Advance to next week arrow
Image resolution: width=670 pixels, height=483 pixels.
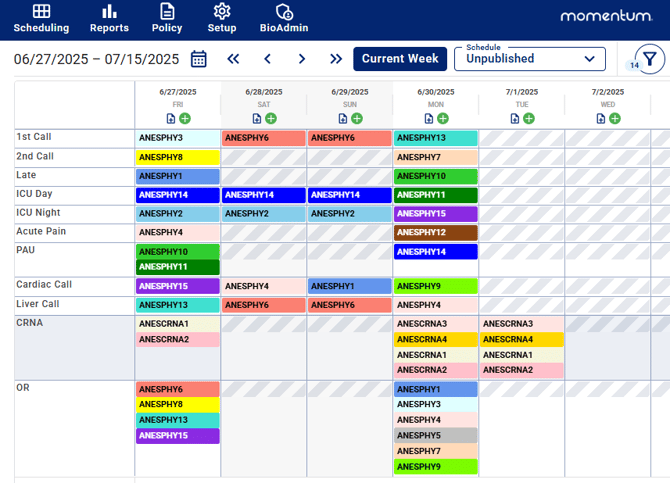pos(301,59)
